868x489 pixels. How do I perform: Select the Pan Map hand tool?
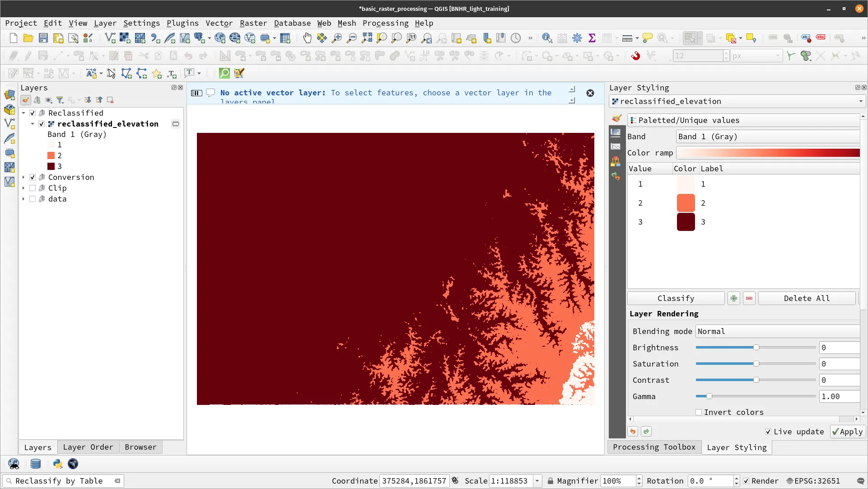tap(307, 38)
